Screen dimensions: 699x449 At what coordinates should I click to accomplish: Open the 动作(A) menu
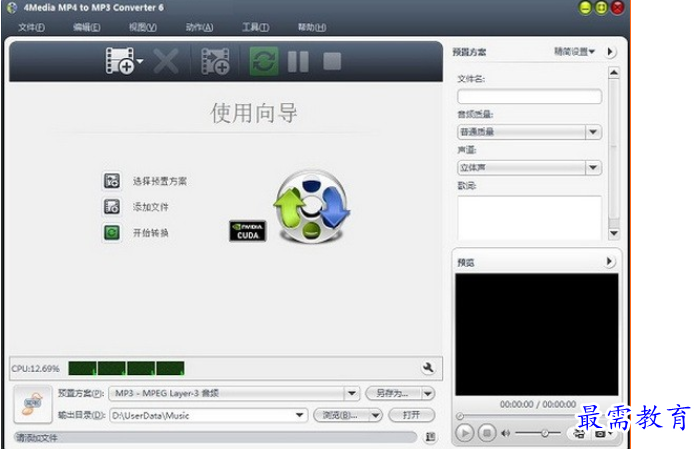(199, 28)
